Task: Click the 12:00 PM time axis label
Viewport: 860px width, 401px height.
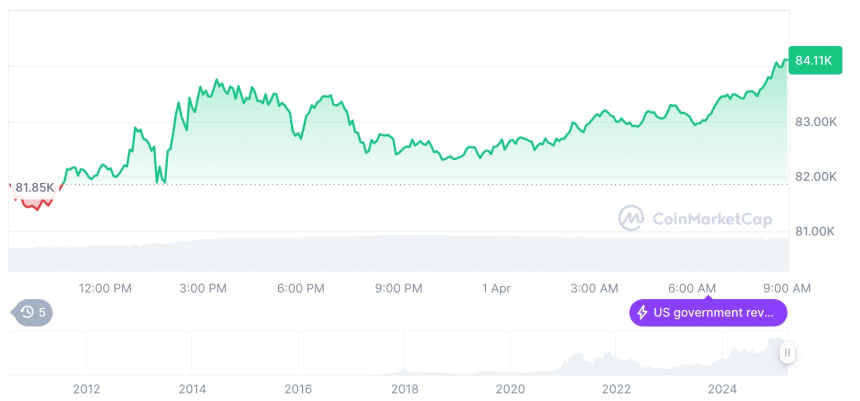Action: click(x=105, y=288)
